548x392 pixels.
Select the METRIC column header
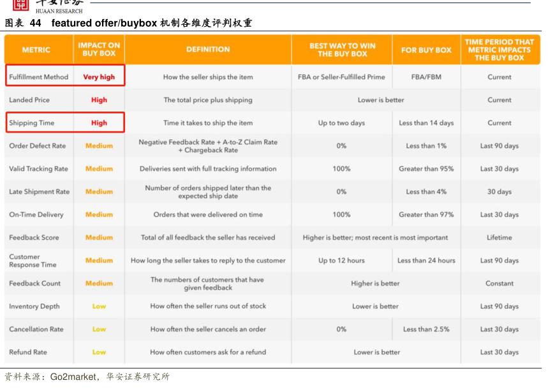pyautogui.click(x=36, y=50)
